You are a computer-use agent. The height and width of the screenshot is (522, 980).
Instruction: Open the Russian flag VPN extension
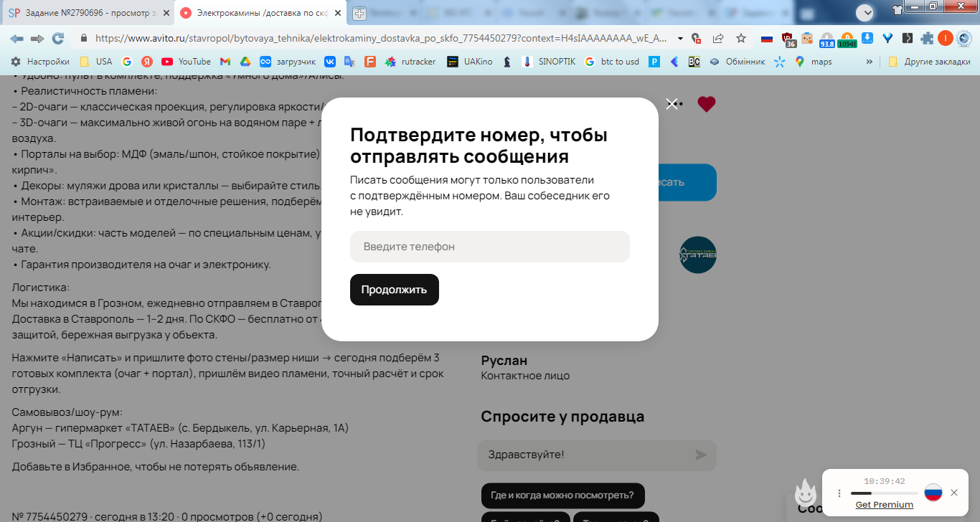click(767, 38)
